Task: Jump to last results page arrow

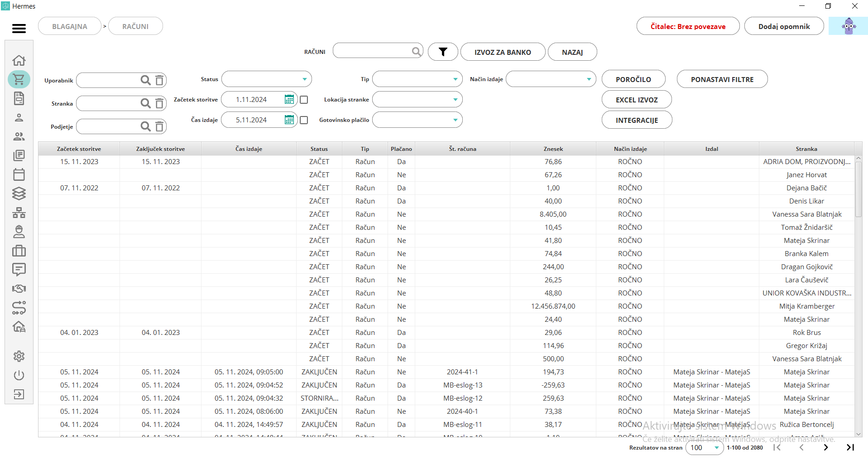Action: 850,447
